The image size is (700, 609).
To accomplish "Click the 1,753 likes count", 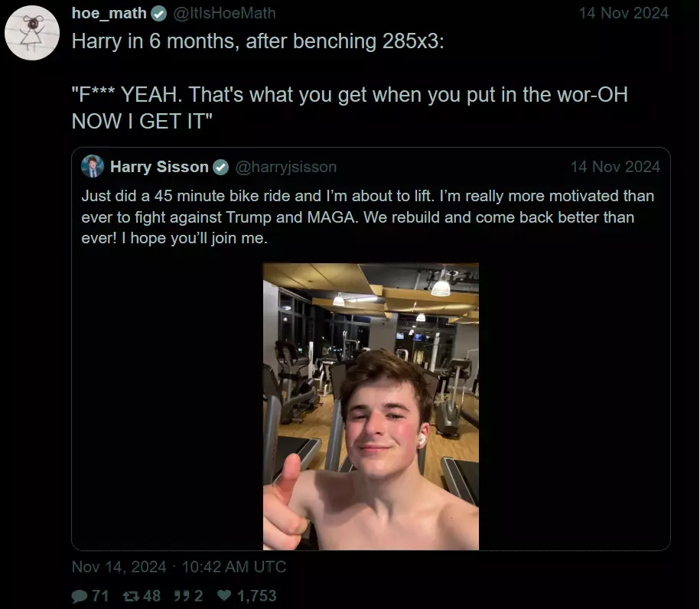I will point(257,596).
